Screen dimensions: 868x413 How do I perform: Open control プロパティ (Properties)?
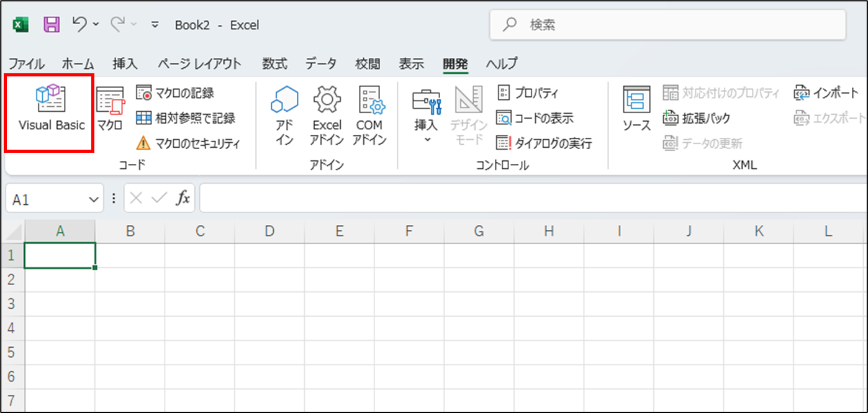(528, 93)
